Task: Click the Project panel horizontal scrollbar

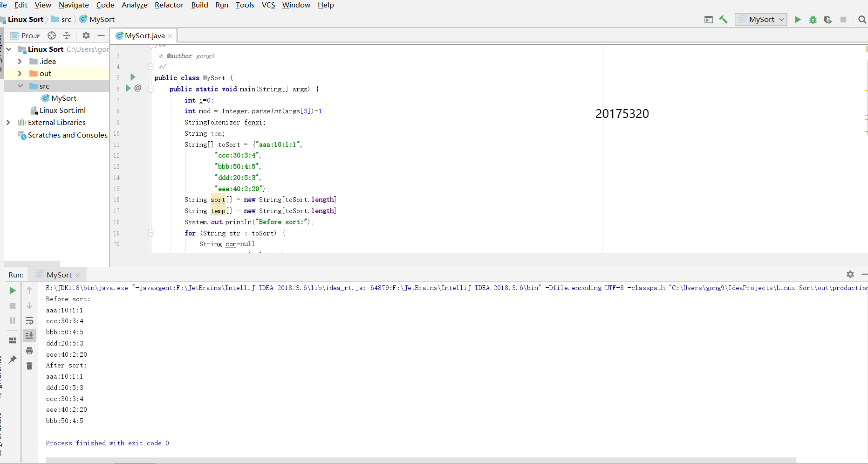Action: pos(32,263)
